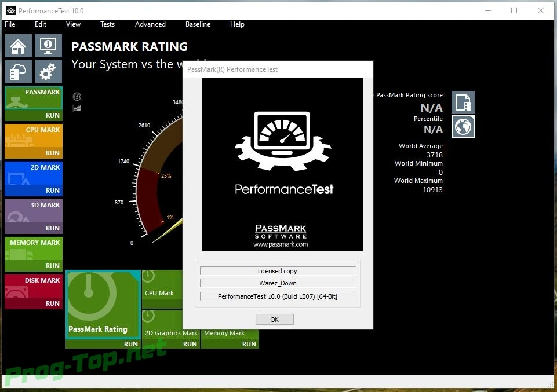Open the File menu
Image resolution: width=557 pixels, height=392 pixels.
[10, 24]
